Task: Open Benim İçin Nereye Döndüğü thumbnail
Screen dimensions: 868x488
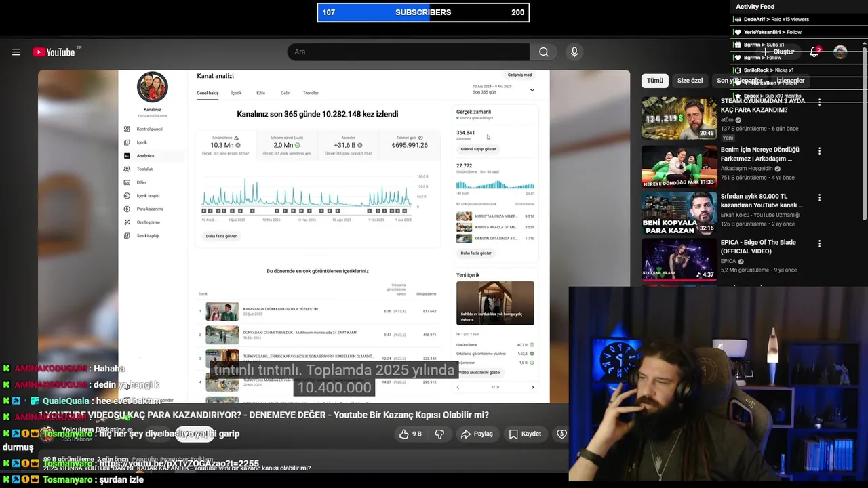Action: coord(679,166)
